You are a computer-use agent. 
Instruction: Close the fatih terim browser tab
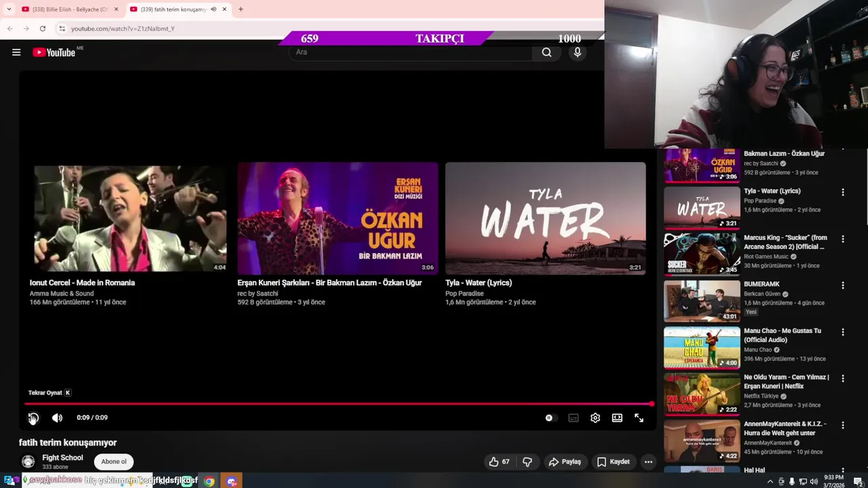(x=224, y=9)
